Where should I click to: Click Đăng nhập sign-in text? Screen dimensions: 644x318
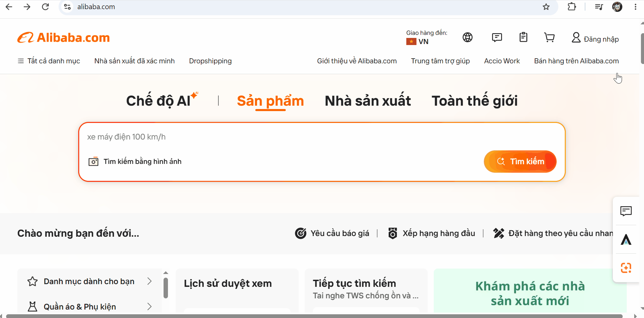601,39
